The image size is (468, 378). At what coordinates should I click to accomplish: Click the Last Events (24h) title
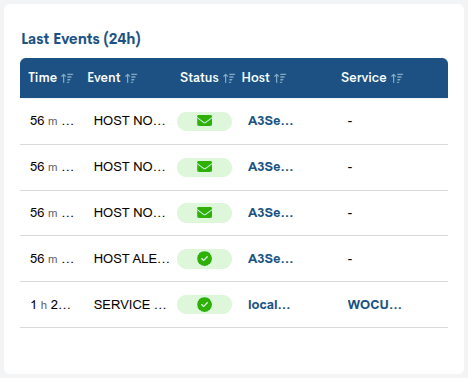[x=81, y=39]
